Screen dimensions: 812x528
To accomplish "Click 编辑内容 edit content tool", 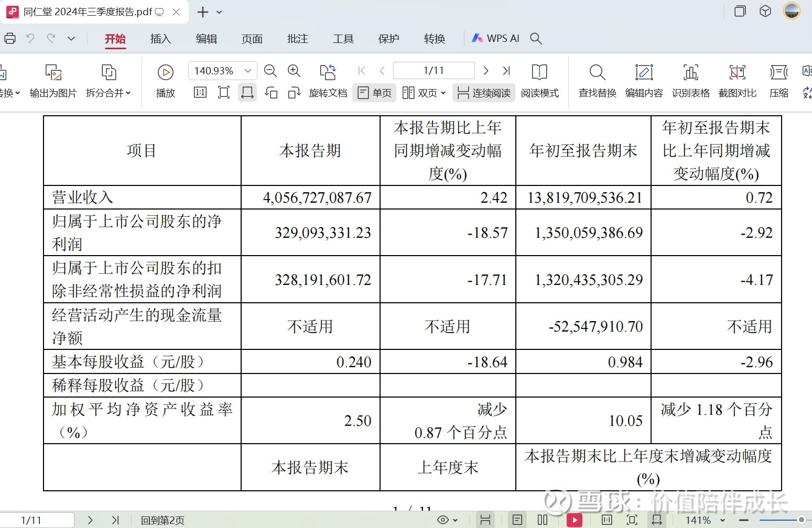I will coord(644,81).
